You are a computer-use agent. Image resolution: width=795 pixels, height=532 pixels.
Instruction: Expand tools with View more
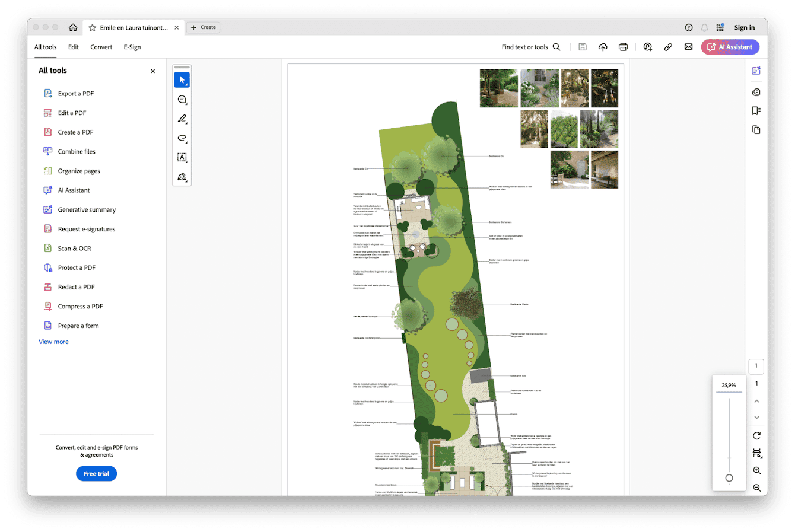click(53, 342)
